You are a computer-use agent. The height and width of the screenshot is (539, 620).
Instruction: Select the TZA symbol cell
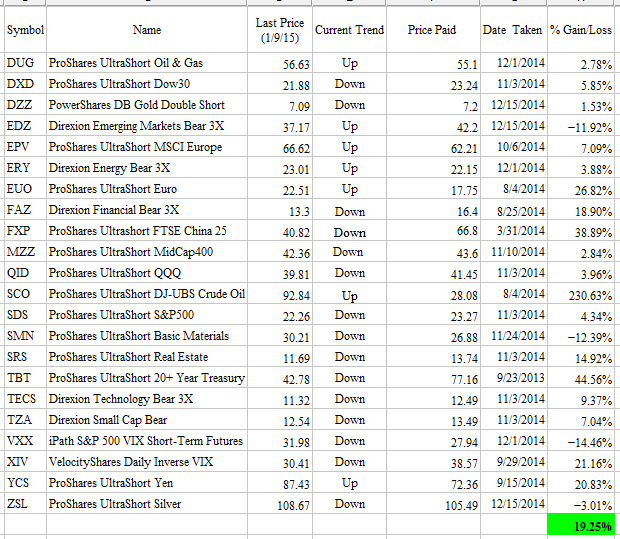coord(25,419)
